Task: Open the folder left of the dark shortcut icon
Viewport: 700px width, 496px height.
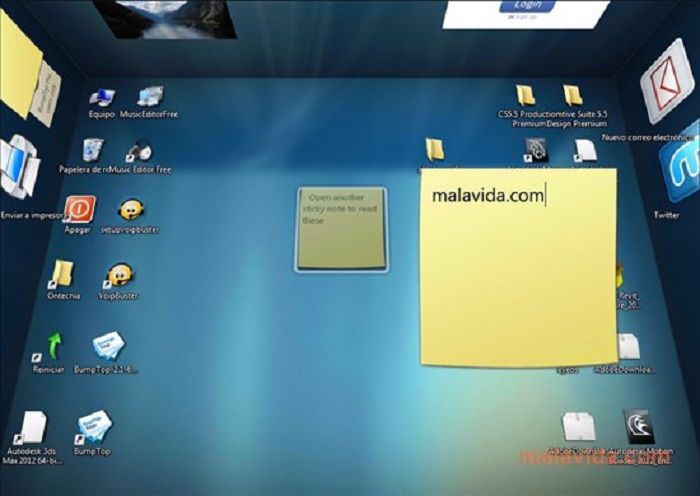Action: (434, 150)
